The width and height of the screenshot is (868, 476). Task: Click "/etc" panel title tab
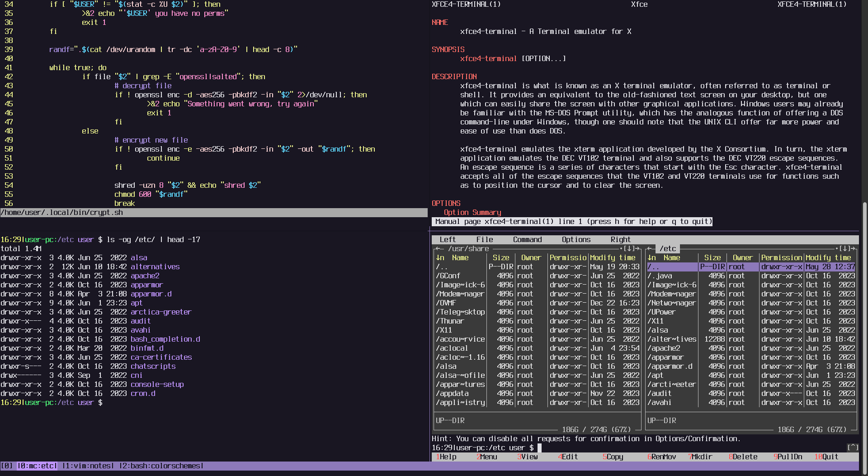(668, 248)
